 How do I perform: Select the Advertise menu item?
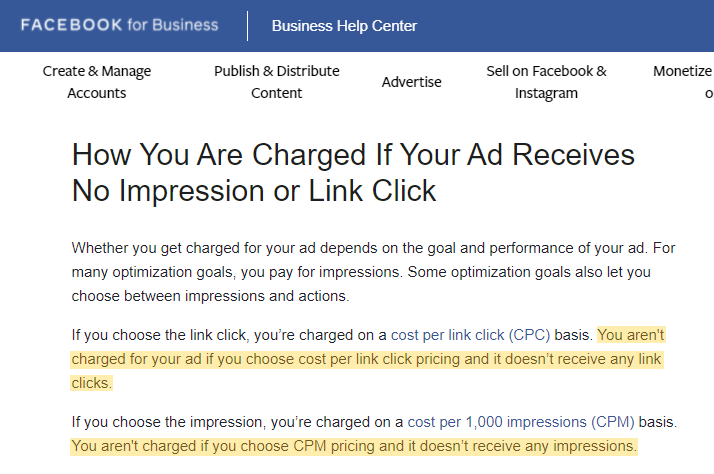411,82
